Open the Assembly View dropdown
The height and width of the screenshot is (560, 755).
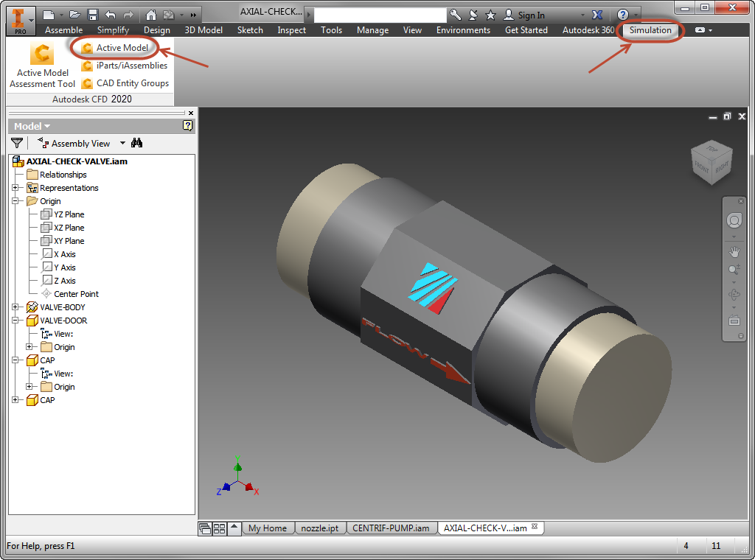(122, 142)
